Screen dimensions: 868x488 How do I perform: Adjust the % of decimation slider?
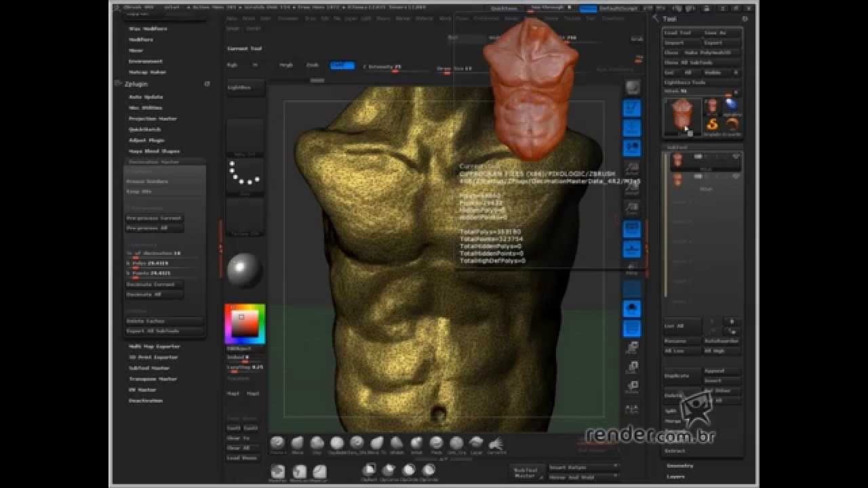point(164,253)
